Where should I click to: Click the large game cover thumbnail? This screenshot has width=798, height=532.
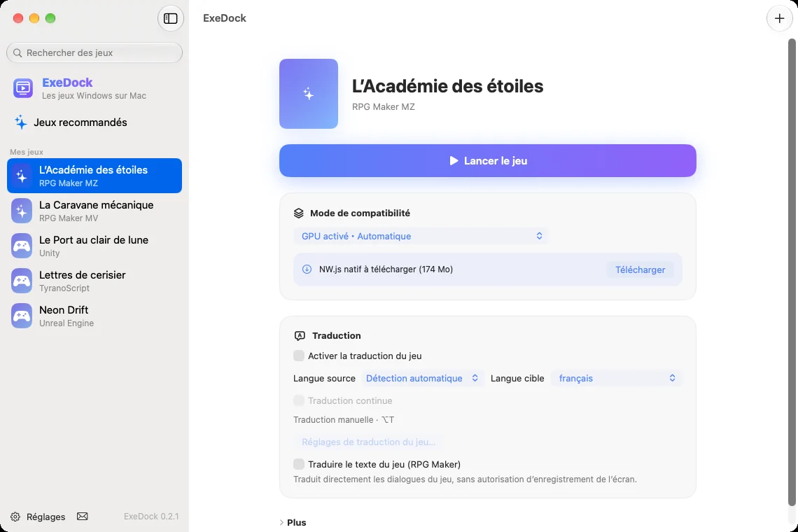tap(309, 94)
